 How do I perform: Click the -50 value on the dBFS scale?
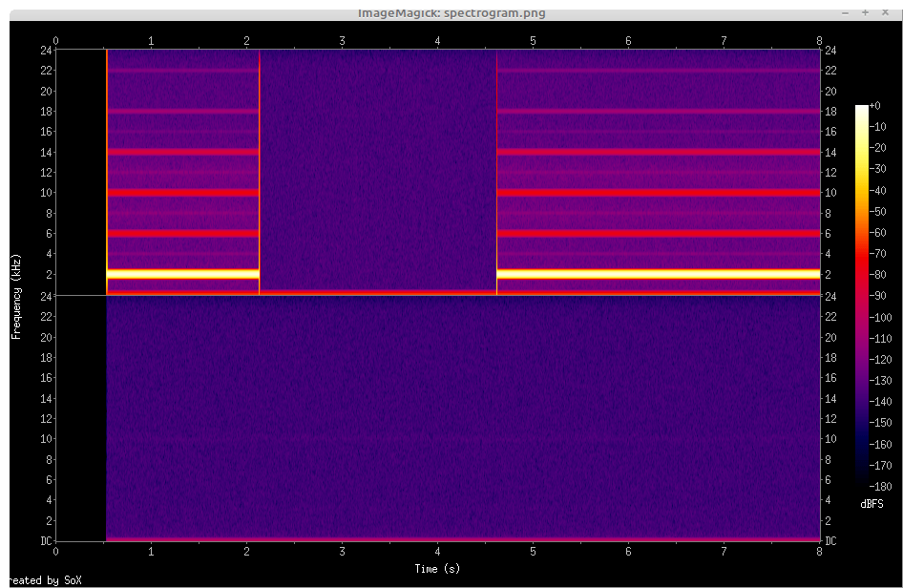[878, 212]
